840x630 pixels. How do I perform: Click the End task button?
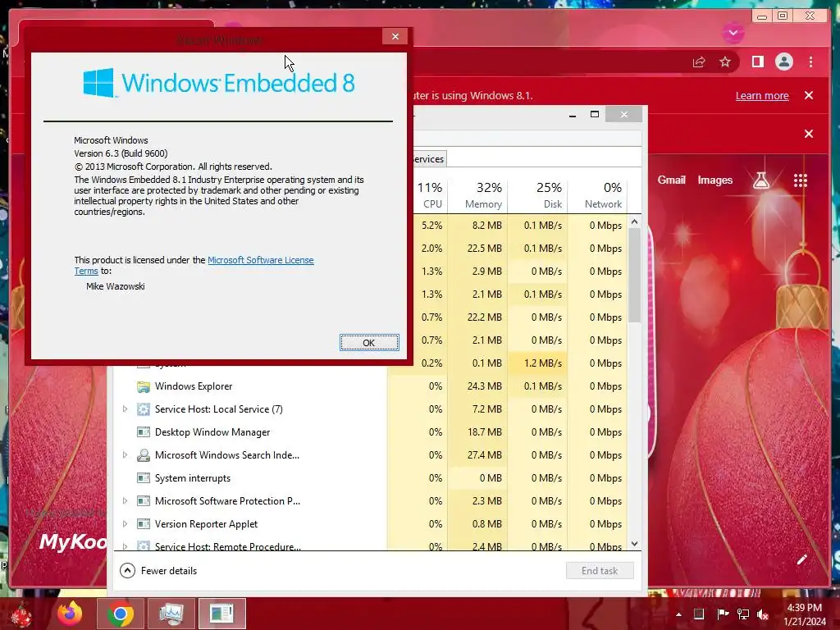[x=600, y=571]
